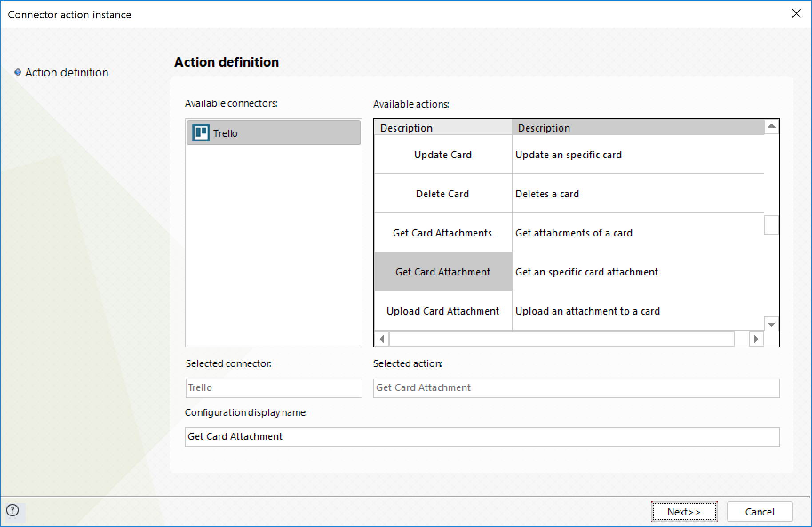
Task: Select the highlighted Get Card Attachment action
Action: tap(443, 272)
